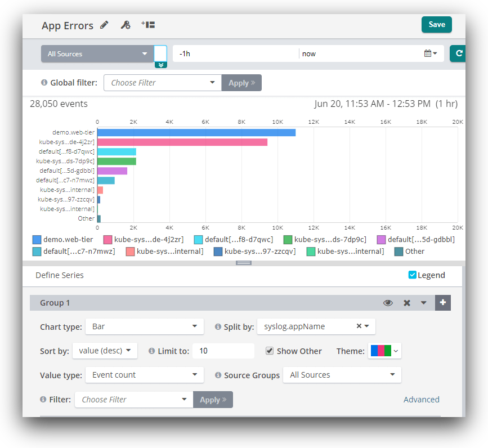The height and width of the screenshot is (448, 488).
Task: Click the pencil edit title icon
Action: tap(104, 25)
